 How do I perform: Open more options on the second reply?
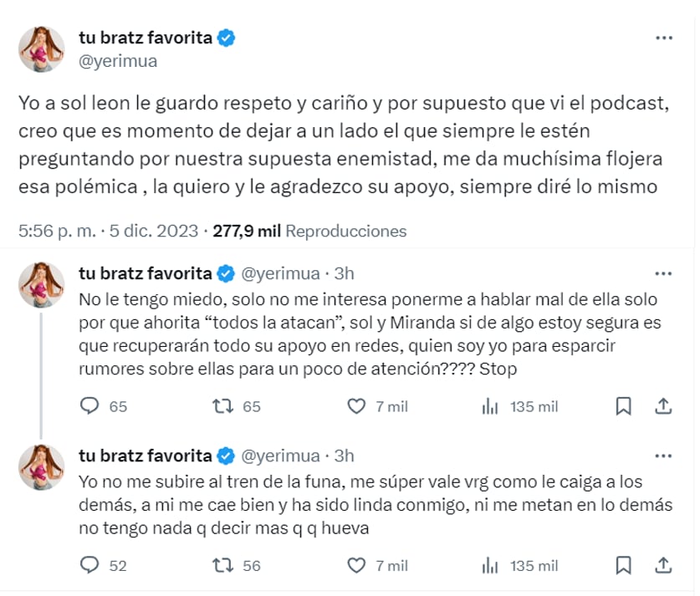click(x=663, y=456)
